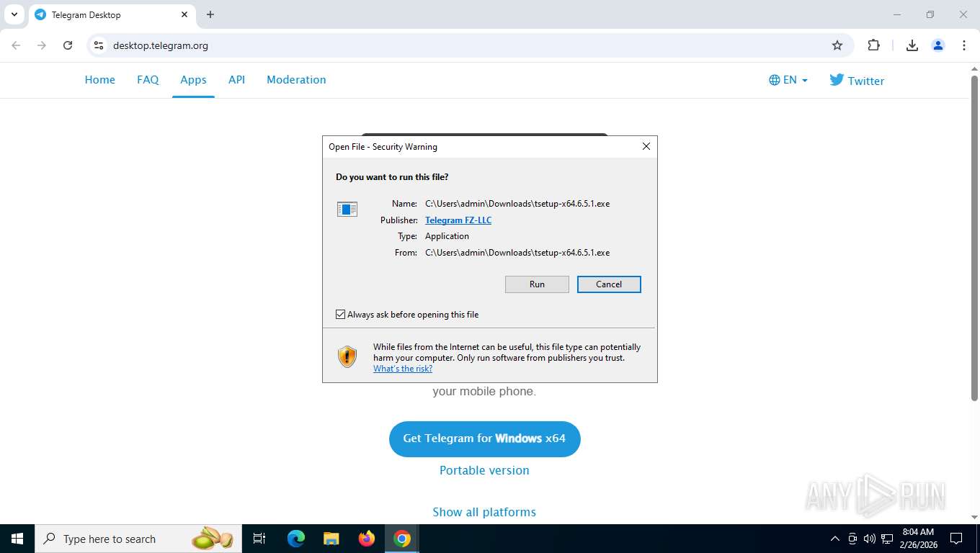Image resolution: width=980 pixels, height=553 pixels.
Task: Click Get Telegram for Windows x64
Action: coord(484,439)
